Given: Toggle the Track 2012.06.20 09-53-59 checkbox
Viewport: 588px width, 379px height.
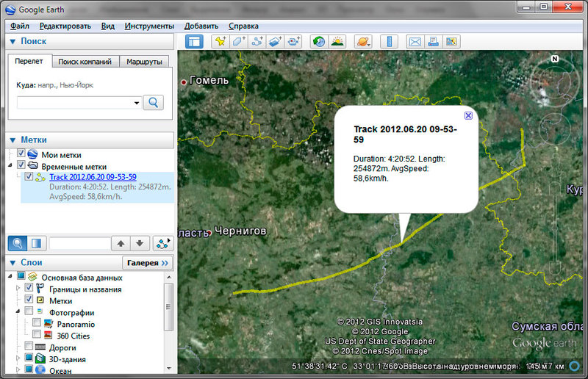Looking at the screenshot, I should [x=29, y=176].
